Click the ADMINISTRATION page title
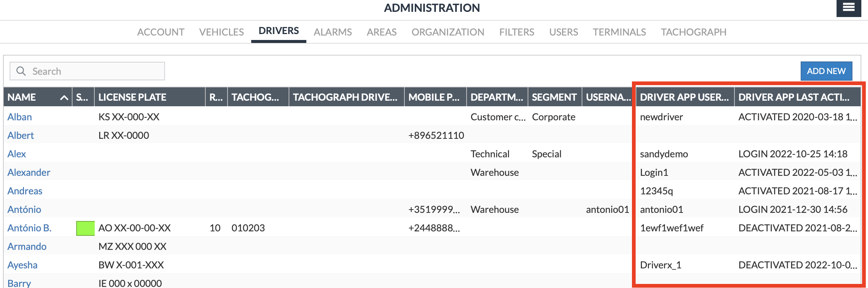 pos(432,8)
